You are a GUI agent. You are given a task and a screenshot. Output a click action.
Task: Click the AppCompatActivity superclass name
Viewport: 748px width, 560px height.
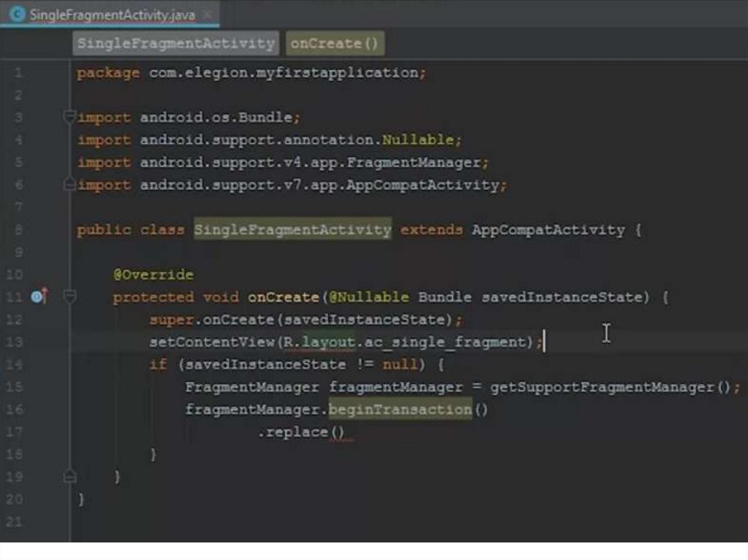tap(548, 230)
